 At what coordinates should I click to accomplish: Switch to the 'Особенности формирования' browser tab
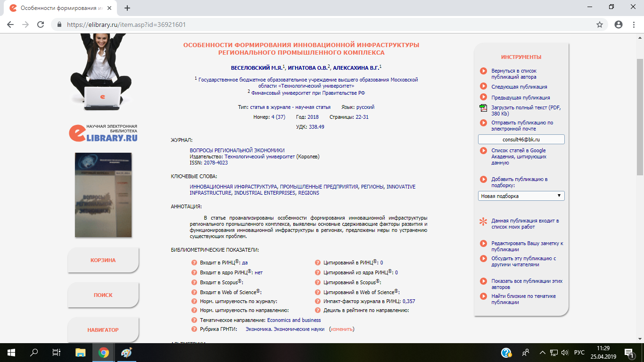[x=60, y=8]
